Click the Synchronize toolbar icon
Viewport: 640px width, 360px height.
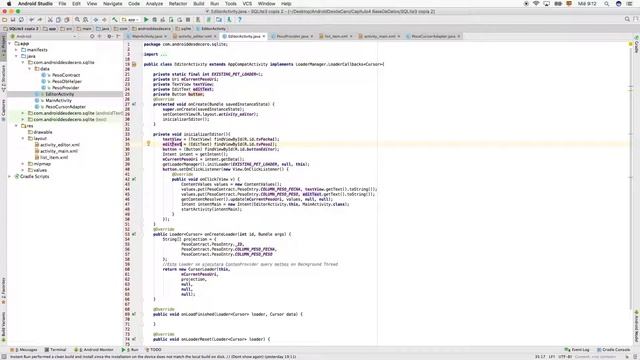point(21,20)
